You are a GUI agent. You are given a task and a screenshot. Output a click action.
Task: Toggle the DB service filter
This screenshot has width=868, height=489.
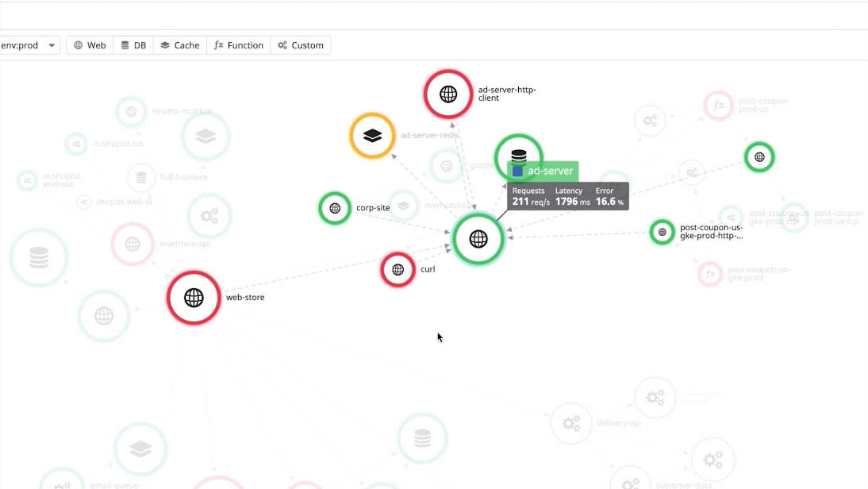click(x=133, y=45)
